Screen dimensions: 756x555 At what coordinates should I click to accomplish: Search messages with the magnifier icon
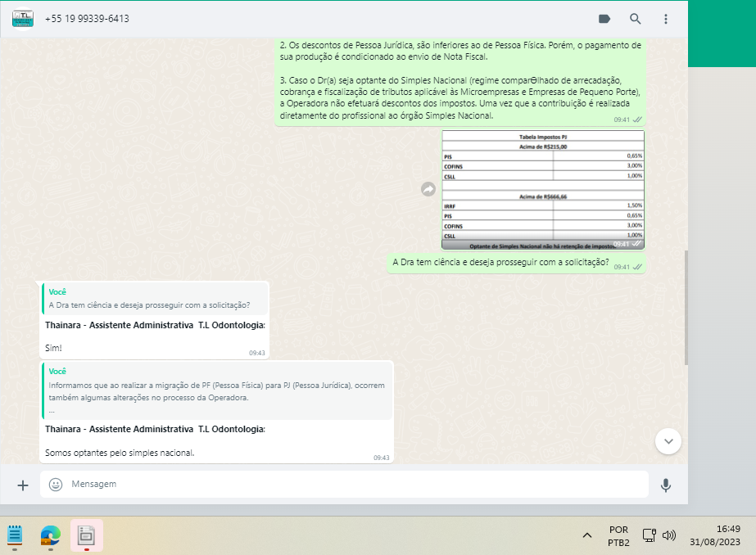[636, 19]
